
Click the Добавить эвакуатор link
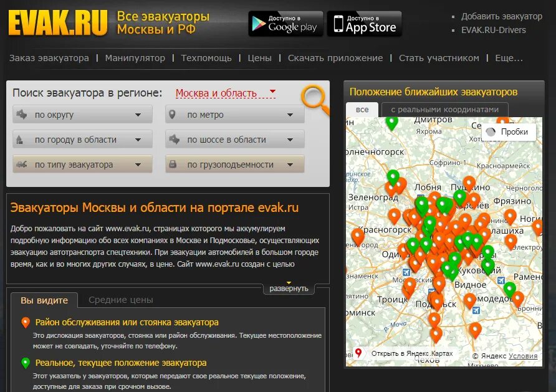pos(501,16)
